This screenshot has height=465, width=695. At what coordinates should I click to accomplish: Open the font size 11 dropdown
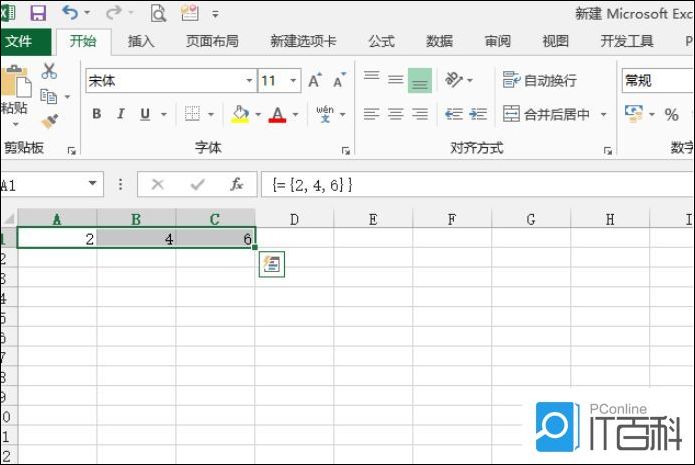click(x=293, y=81)
